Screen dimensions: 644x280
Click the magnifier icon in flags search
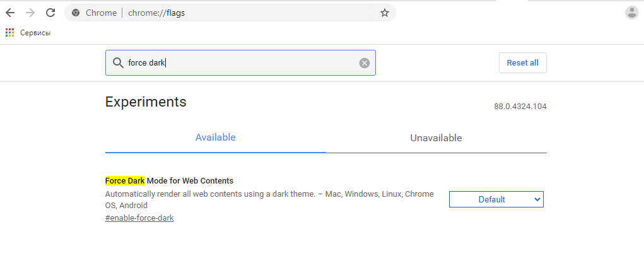pyautogui.click(x=118, y=63)
